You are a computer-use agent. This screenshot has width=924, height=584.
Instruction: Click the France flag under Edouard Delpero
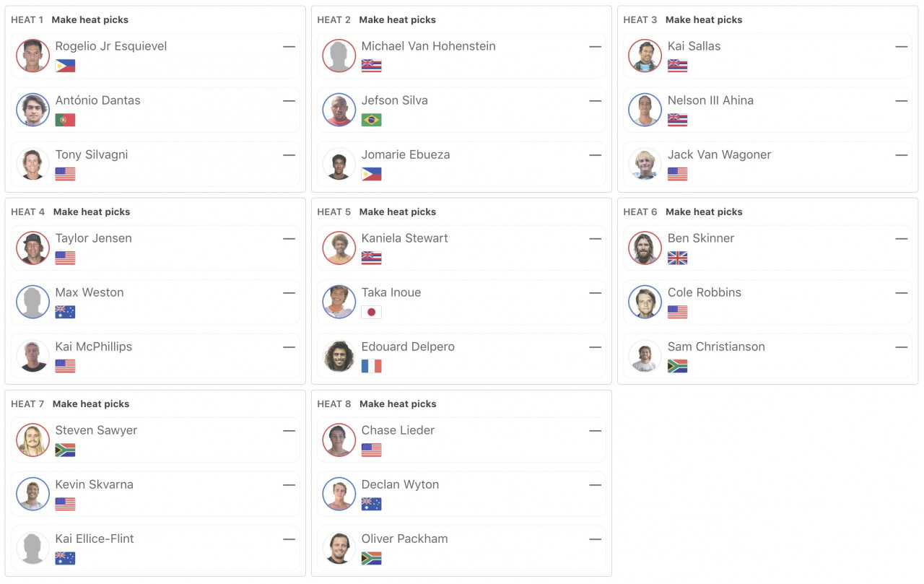371,366
